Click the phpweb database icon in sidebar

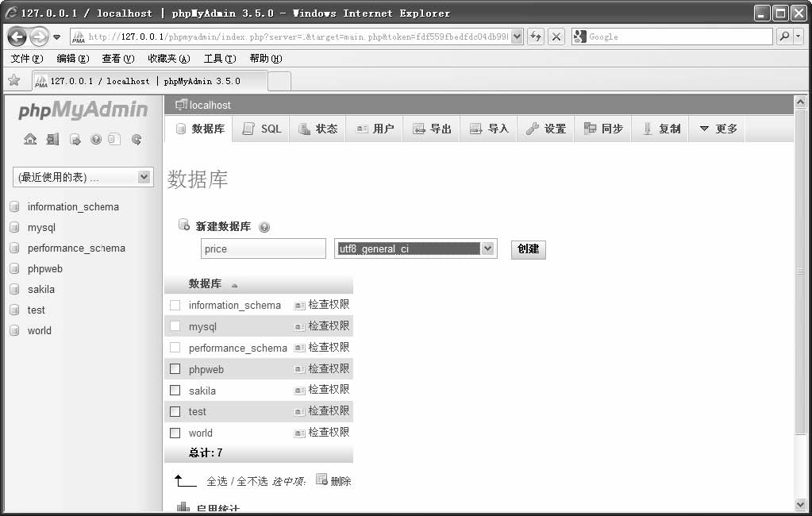click(x=14, y=269)
